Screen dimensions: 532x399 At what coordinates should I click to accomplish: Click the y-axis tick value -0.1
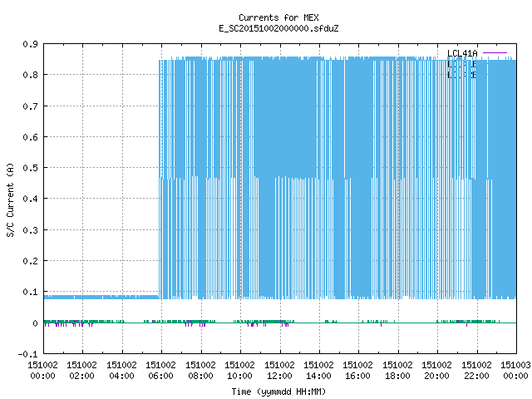pyautogui.click(x=27, y=354)
